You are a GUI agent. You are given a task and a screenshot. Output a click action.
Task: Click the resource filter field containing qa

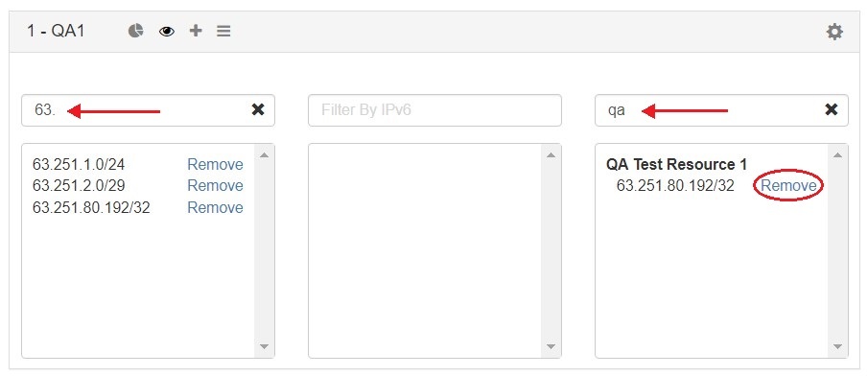tap(721, 110)
